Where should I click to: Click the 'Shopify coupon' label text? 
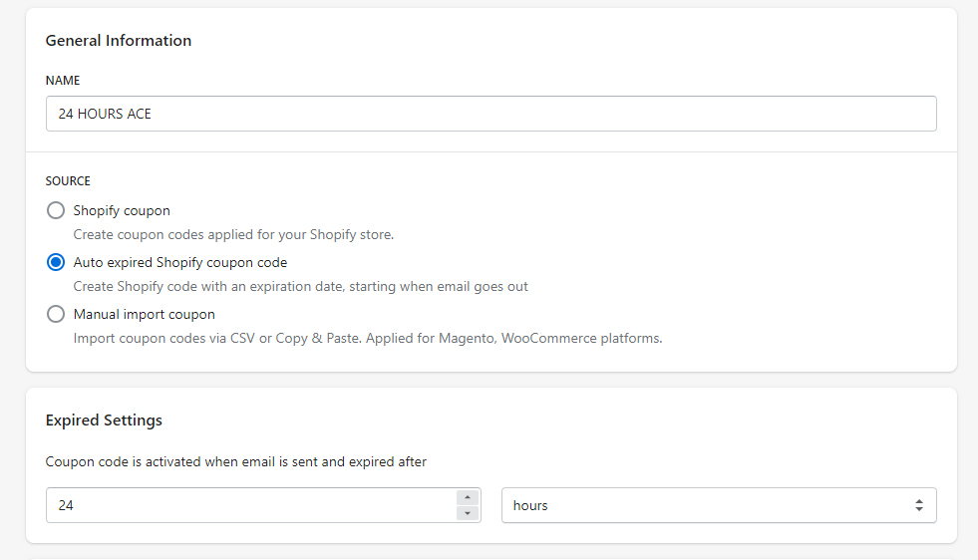122,211
